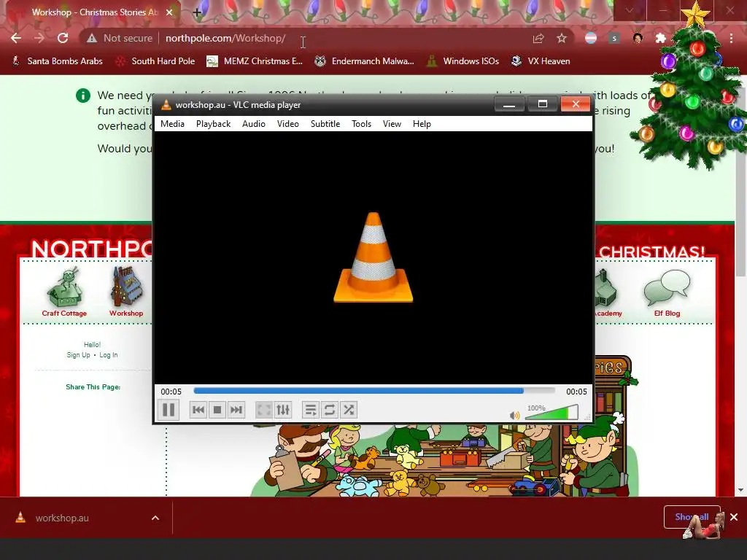
Task: Open a new Chrome tab
Action: tap(197, 12)
